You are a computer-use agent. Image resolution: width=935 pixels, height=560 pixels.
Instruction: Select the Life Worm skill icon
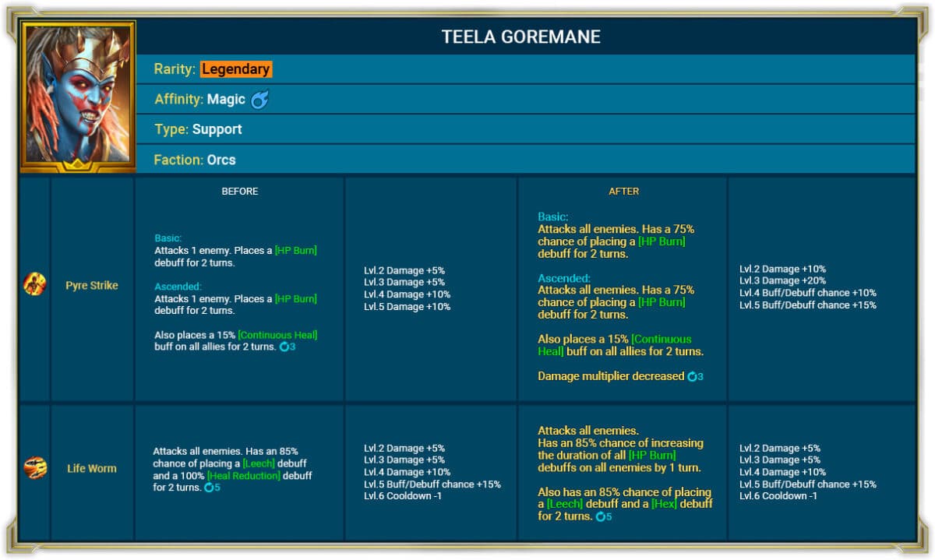[34, 468]
